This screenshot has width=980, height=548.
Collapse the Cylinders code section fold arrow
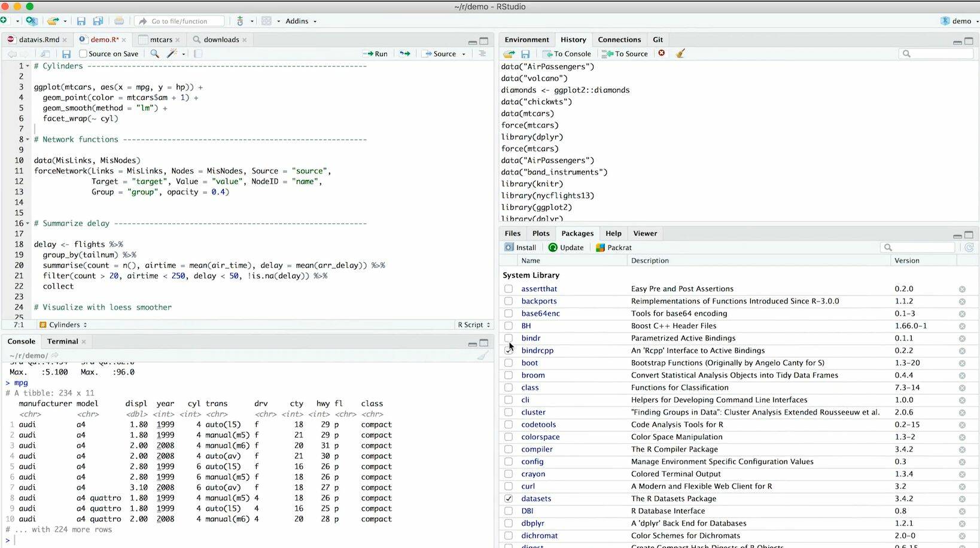28,66
